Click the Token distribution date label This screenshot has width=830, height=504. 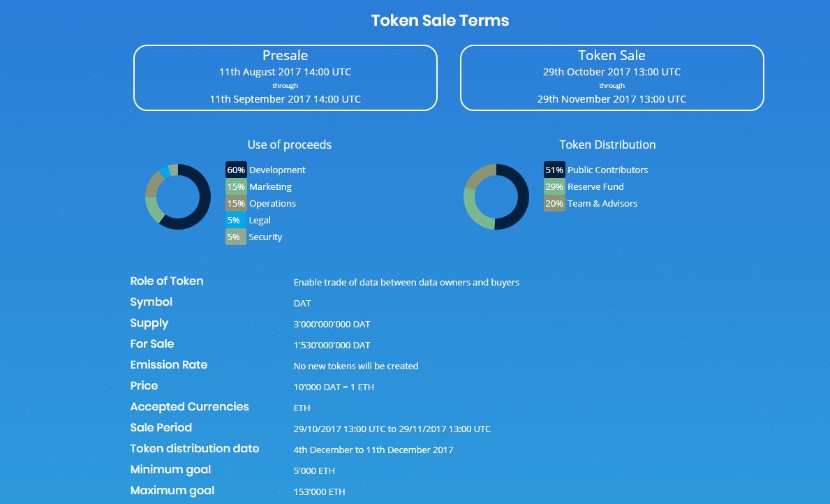195,448
